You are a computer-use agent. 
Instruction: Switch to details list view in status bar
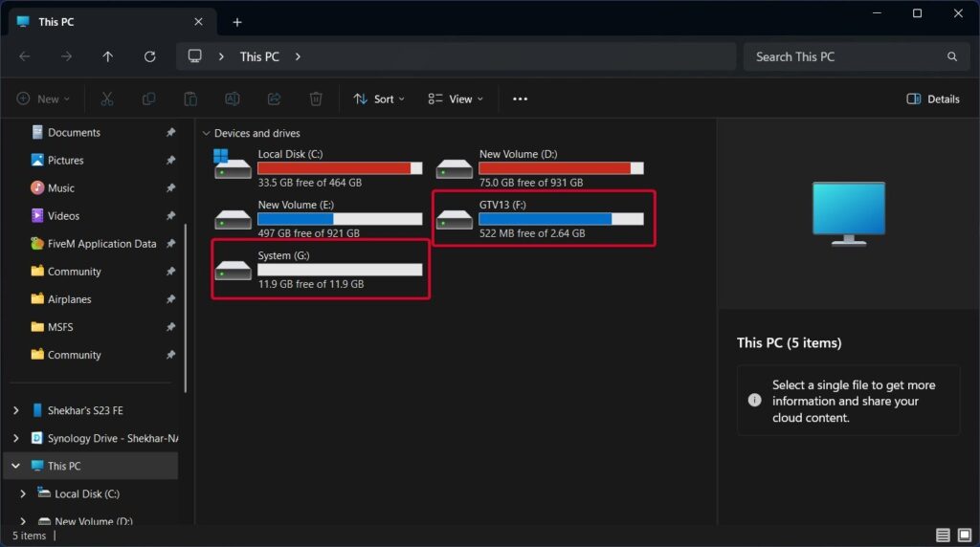tap(943, 536)
